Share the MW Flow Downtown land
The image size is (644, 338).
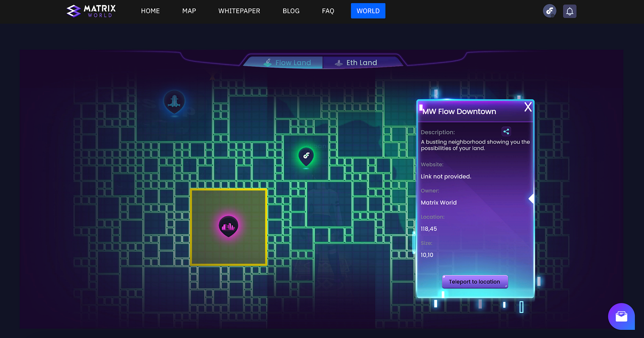point(506,132)
